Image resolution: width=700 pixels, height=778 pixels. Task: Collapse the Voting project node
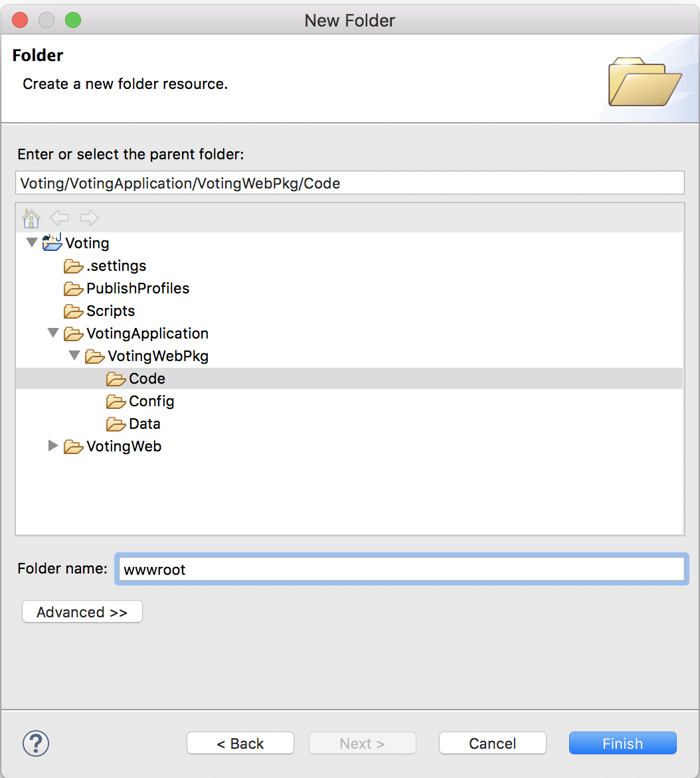(31, 242)
